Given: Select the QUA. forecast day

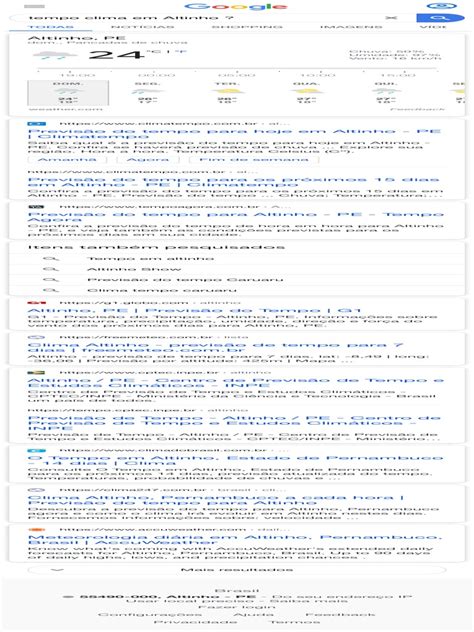Looking at the screenshot, I should point(307,93).
